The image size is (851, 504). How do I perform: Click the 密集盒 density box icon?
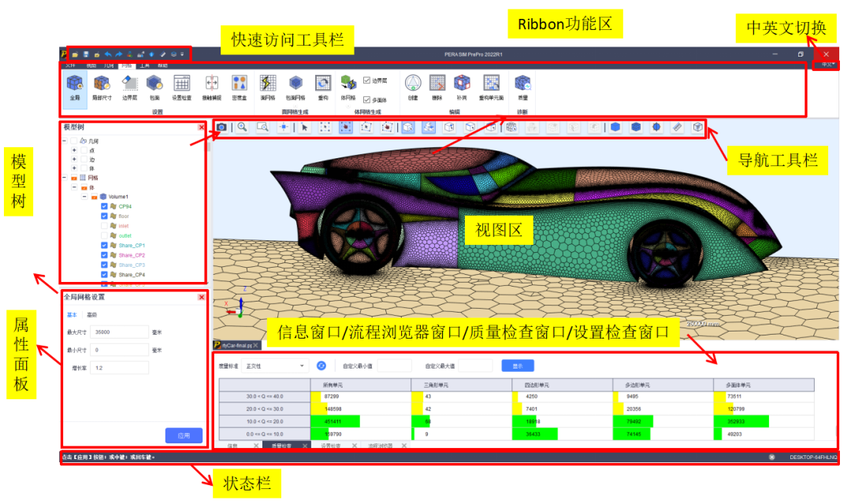click(x=240, y=86)
